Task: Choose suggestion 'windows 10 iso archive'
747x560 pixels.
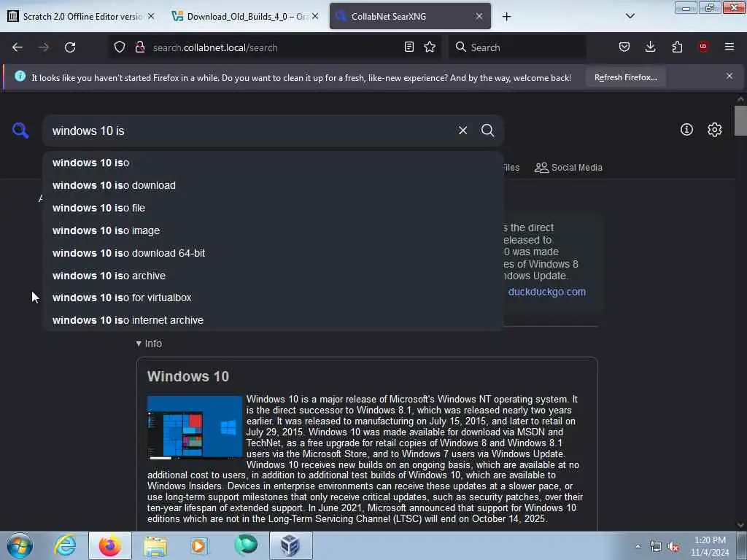Action: pyautogui.click(x=273, y=276)
